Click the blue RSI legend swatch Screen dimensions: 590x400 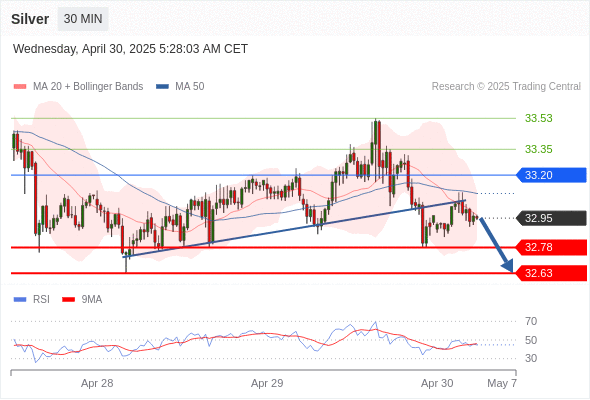point(20,300)
